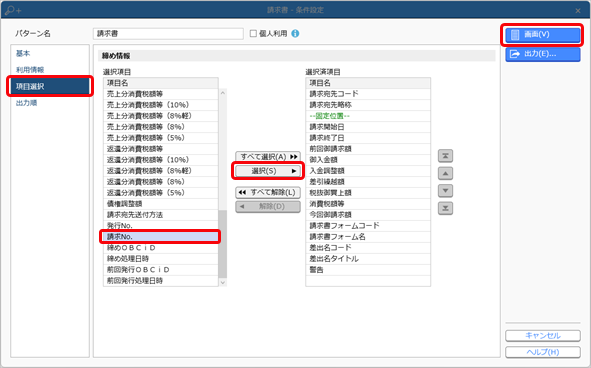
Task: Click the move-to-top arrow button
Action: coord(445,156)
